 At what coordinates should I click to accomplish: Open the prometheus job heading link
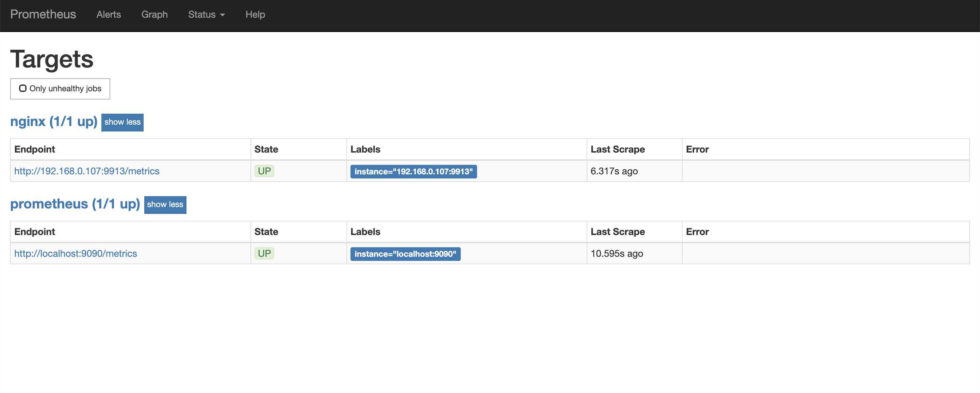(75, 204)
